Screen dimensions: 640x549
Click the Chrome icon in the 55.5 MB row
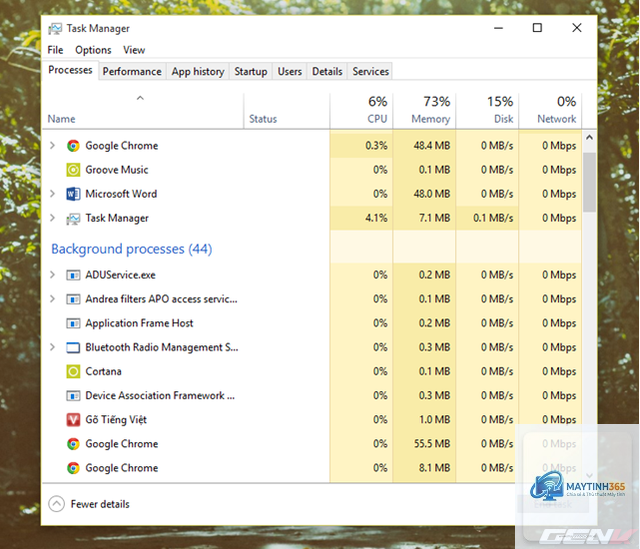tap(73, 444)
